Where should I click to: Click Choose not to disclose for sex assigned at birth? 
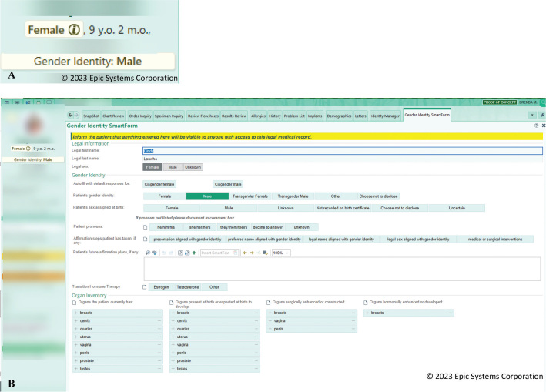(x=400, y=208)
